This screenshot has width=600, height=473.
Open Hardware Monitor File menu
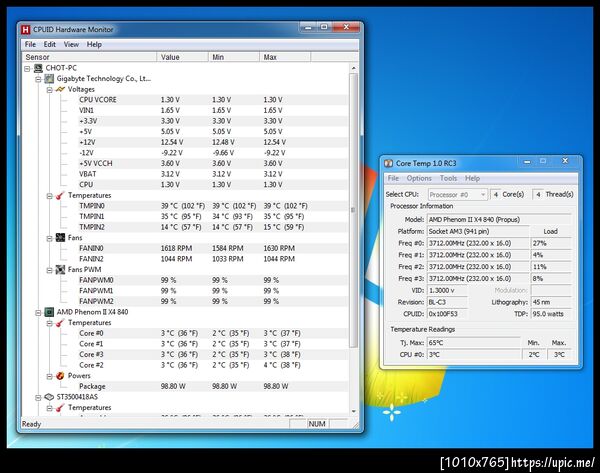pos(30,44)
